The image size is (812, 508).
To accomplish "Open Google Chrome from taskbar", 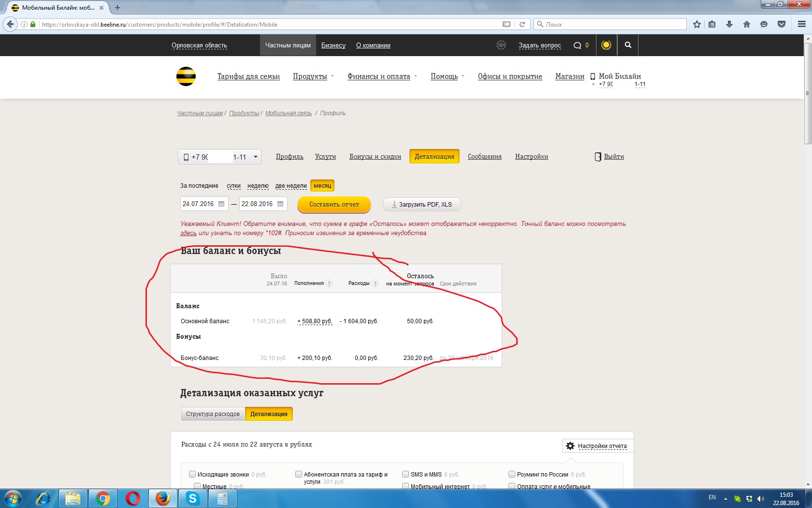I will (102, 498).
